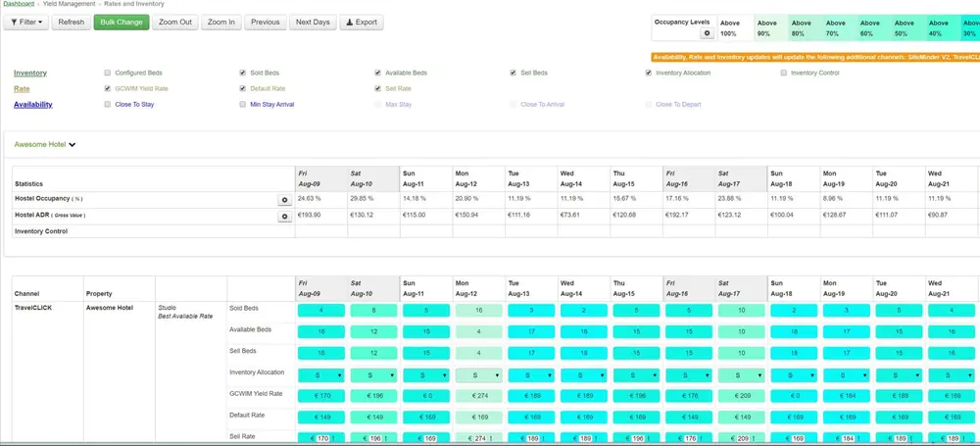
Task: Click the Above 50% occupancy level swatch
Action: point(907,28)
